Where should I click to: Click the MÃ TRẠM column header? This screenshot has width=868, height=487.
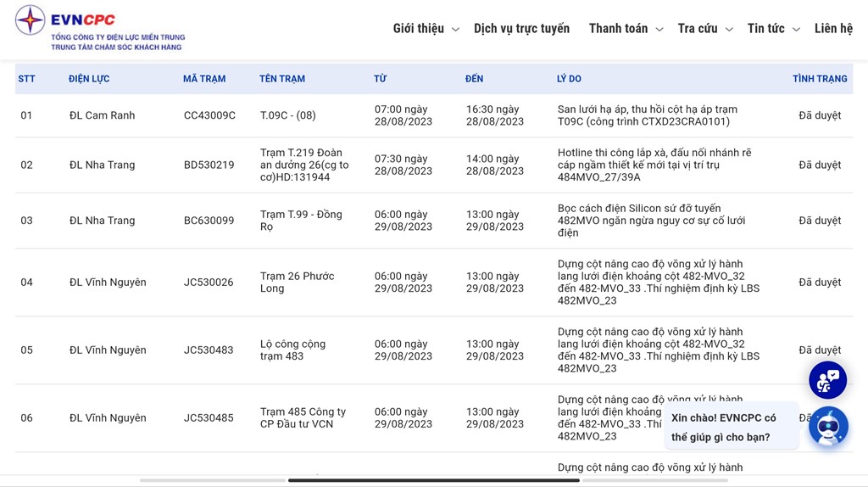[204, 79]
